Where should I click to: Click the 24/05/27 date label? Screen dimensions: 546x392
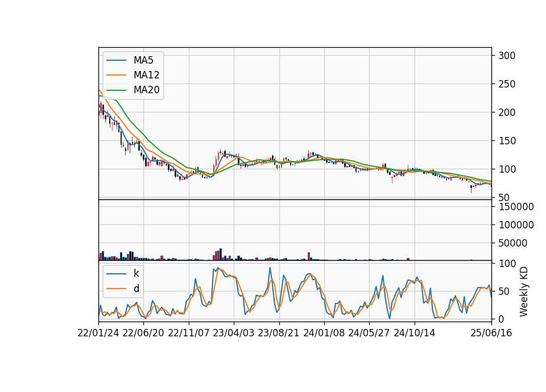(x=369, y=333)
